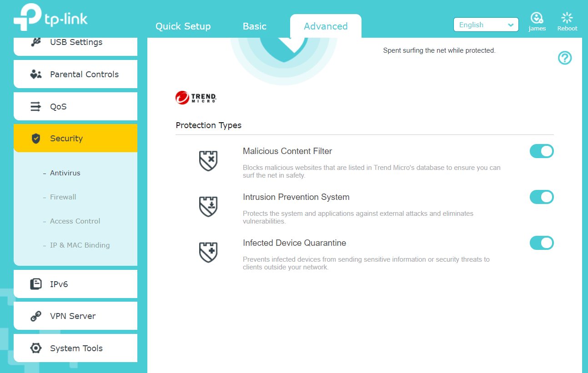The image size is (588, 373).
Task: Open the English language dropdown
Action: (x=486, y=25)
